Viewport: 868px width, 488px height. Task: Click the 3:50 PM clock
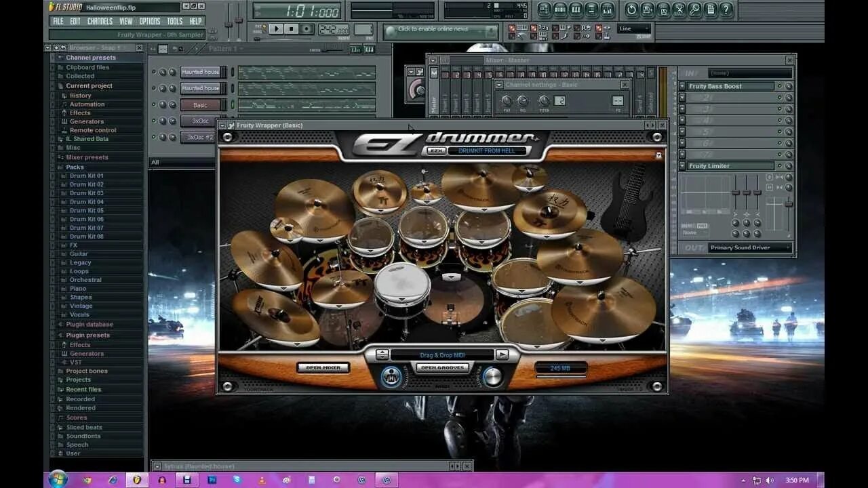797,480
